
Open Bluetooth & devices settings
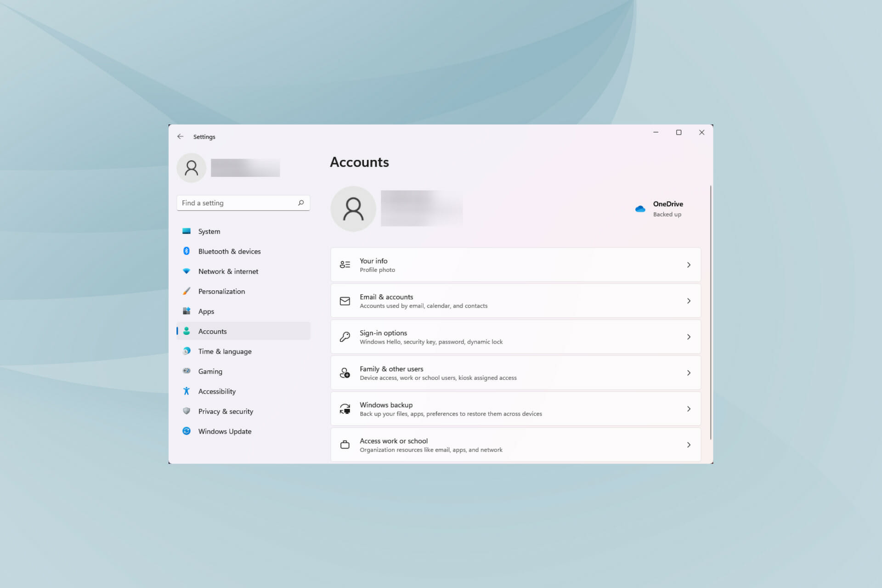point(229,251)
